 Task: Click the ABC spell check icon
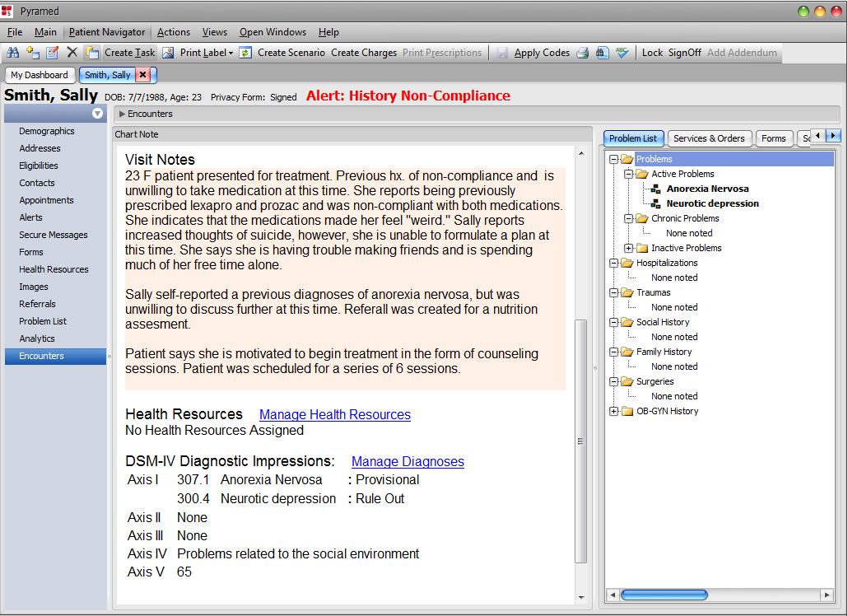[622, 53]
